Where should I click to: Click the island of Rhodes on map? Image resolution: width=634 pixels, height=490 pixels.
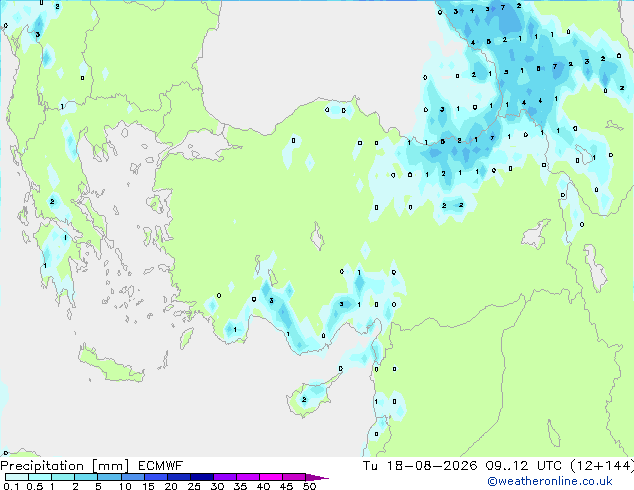pyautogui.click(x=186, y=338)
